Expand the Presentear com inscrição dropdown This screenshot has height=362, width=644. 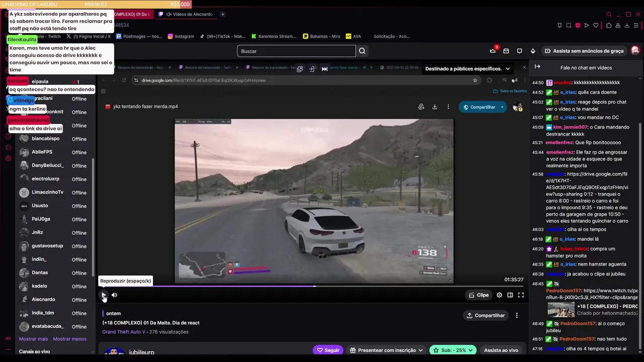[386, 350]
